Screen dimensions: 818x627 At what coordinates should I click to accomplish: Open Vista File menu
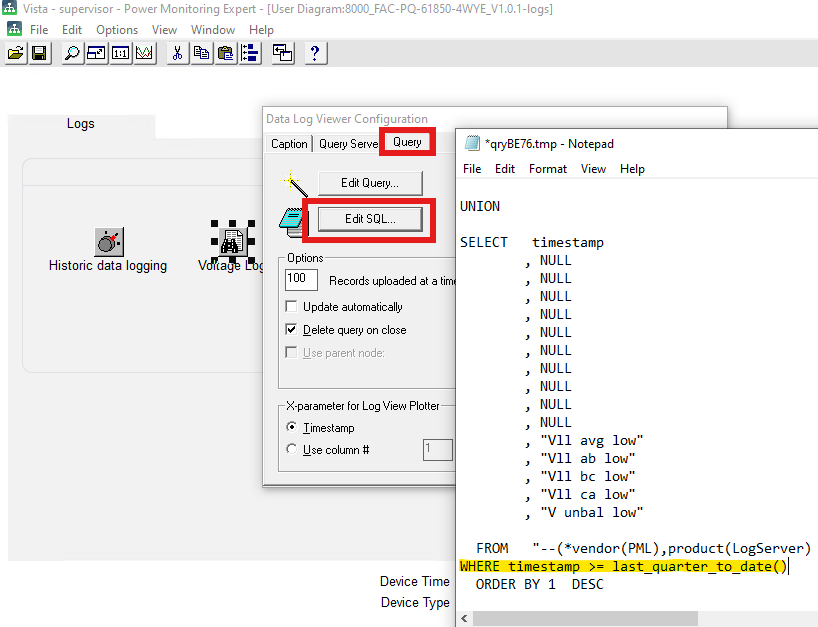[39, 30]
